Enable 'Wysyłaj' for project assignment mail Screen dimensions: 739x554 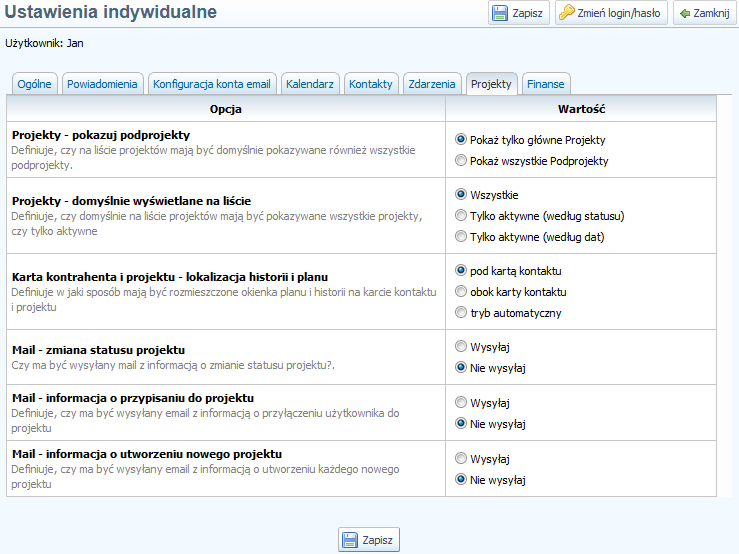click(x=461, y=402)
